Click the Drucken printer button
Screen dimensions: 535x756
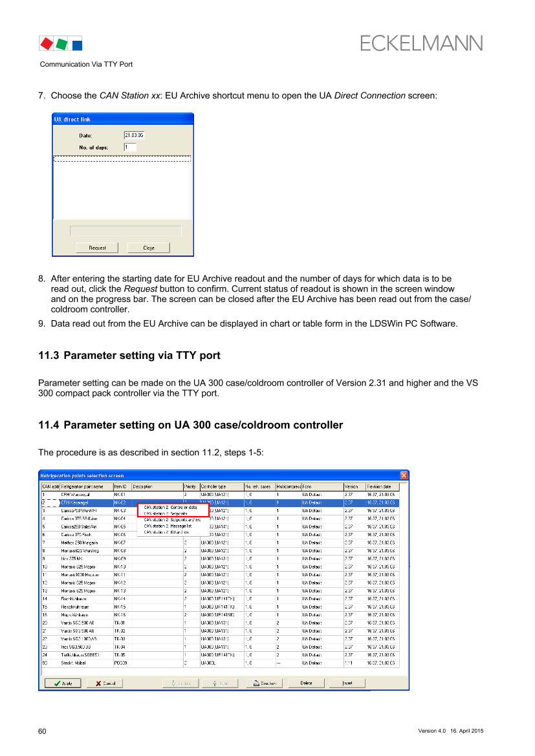point(265,683)
